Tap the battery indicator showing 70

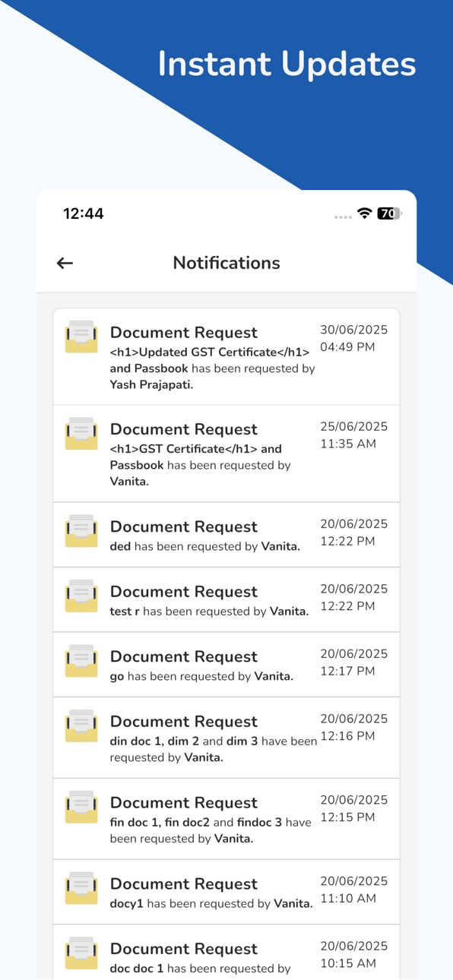(389, 213)
